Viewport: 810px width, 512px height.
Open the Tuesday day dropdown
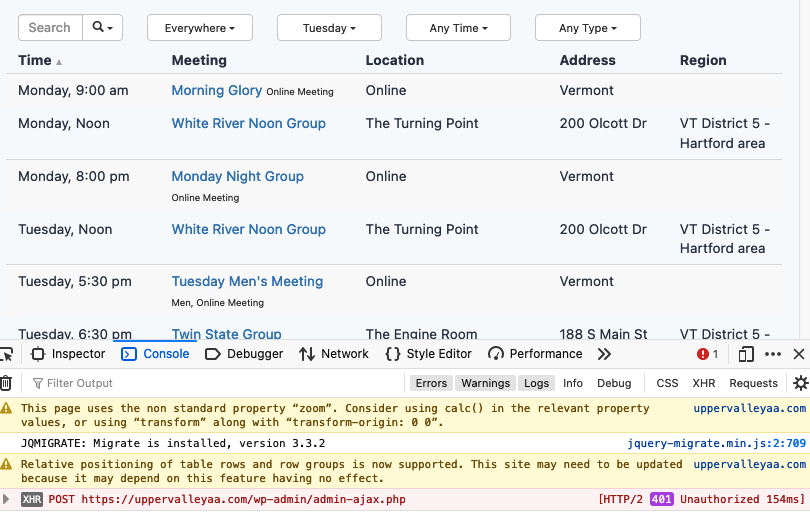329,27
